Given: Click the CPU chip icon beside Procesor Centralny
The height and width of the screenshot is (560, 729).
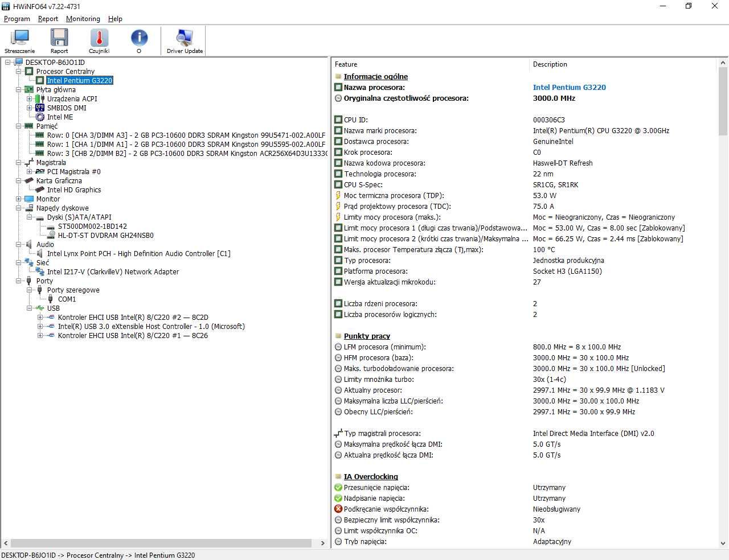Looking at the screenshot, I should coord(29,71).
